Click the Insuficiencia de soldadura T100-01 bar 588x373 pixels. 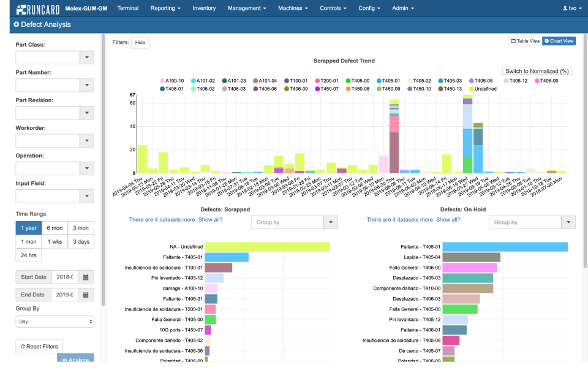218,268
